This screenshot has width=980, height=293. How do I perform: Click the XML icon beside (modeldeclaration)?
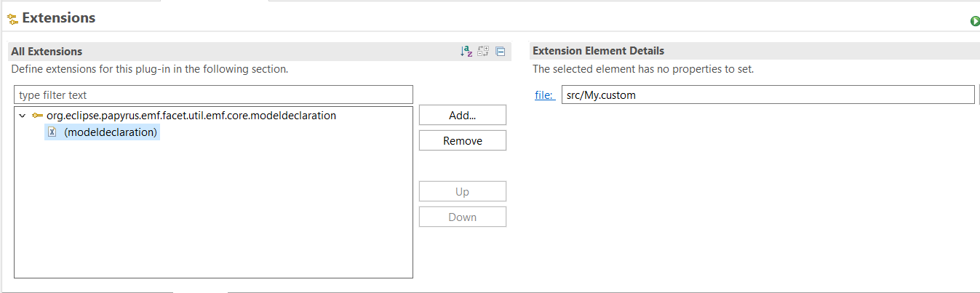click(52, 132)
